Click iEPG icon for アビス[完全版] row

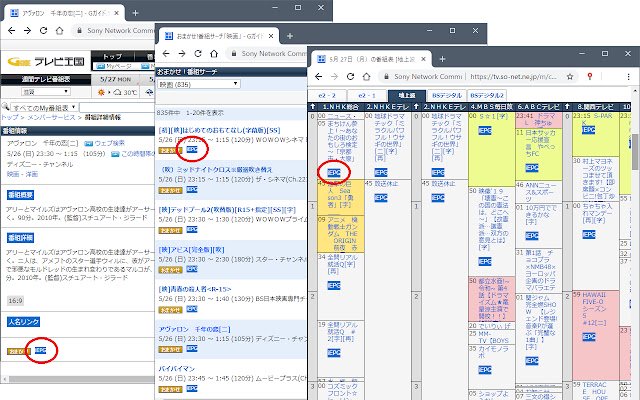tap(192, 269)
